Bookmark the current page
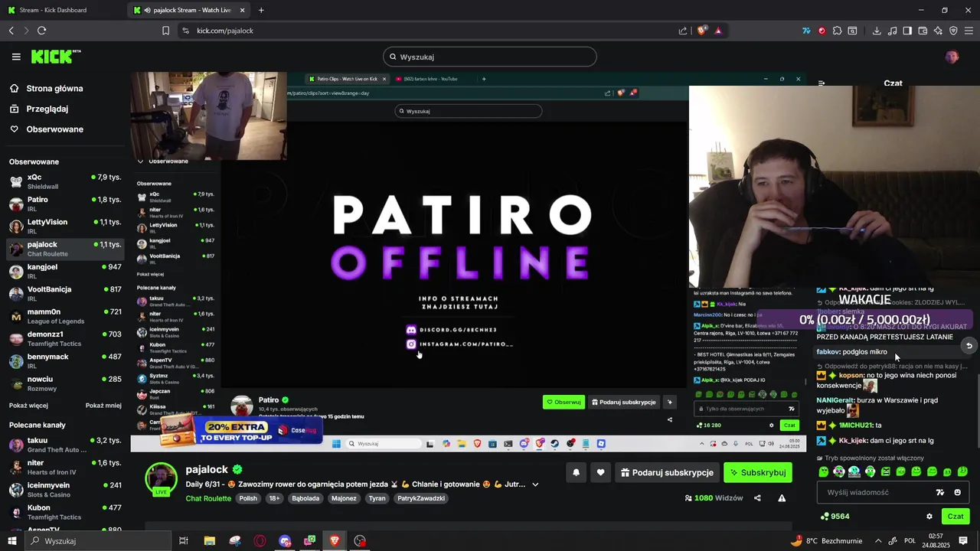The height and width of the screenshot is (551, 980). click(x=165, y=31)
